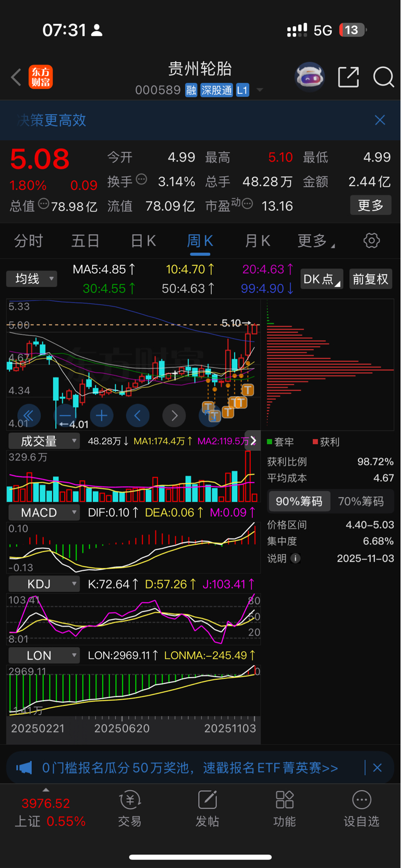Viewport: 401px width, 868px height.
Task: Tap 4.01 low marker on chart
Action: [74, 424]
